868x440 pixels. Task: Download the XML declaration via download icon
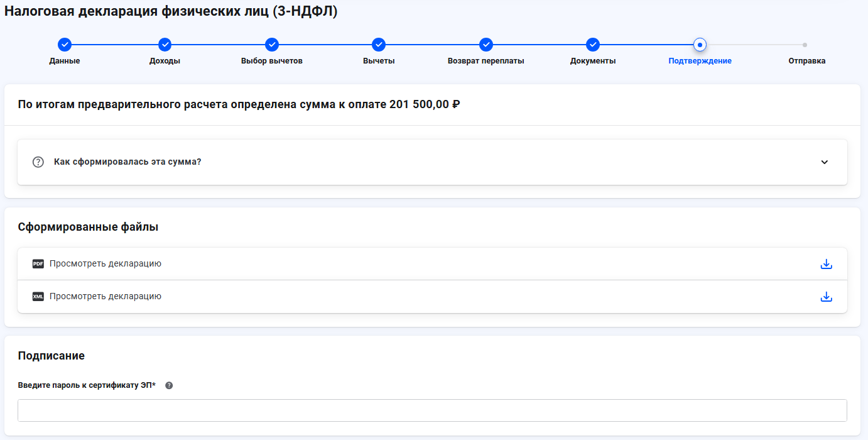pyautogui.click(x=826, y=296)
